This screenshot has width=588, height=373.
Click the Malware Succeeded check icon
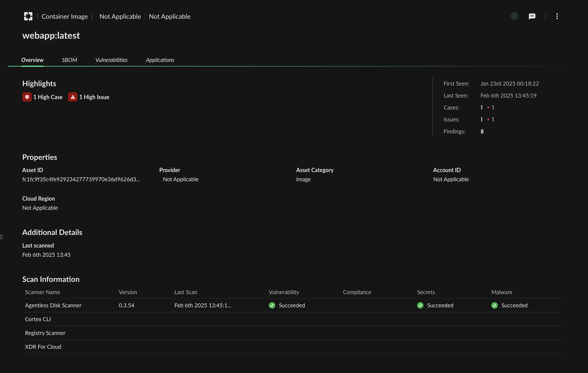pos(495,305)
